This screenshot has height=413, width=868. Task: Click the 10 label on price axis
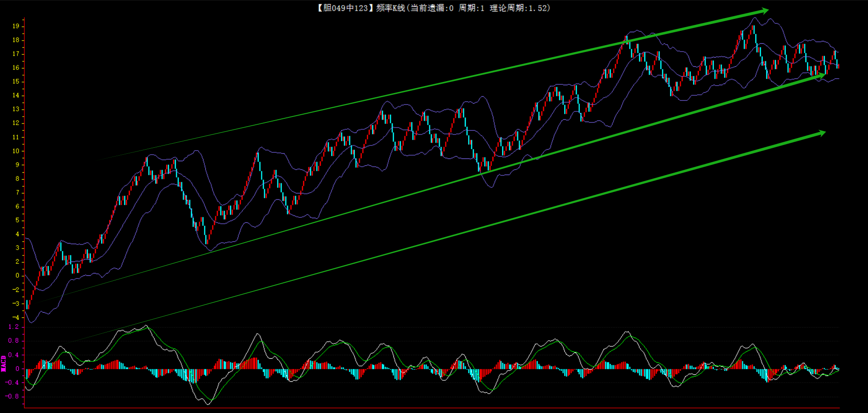16,151
